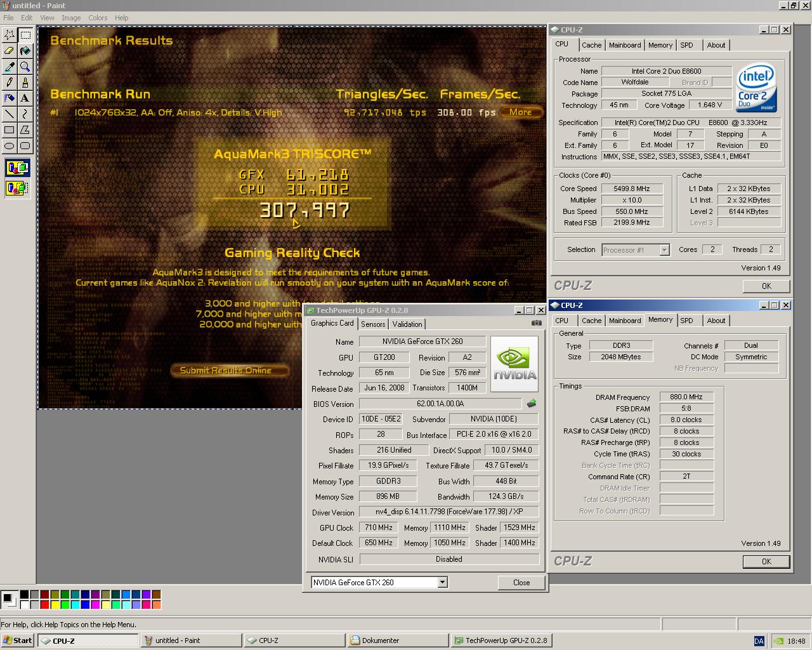The width and height of the screenshot is (812, 650).
Task: Pick the Eraser tool in Paint
Action: pos(10,51)
